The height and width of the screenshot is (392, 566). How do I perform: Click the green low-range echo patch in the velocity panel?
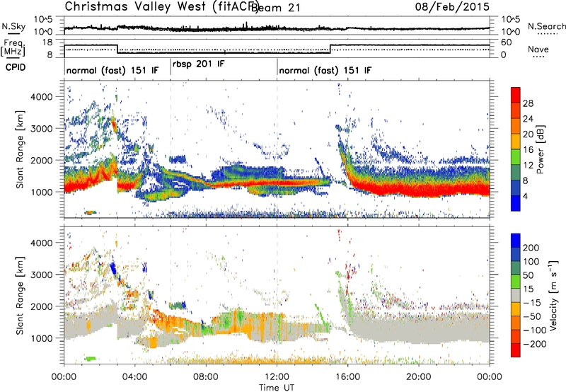point(91,359)
